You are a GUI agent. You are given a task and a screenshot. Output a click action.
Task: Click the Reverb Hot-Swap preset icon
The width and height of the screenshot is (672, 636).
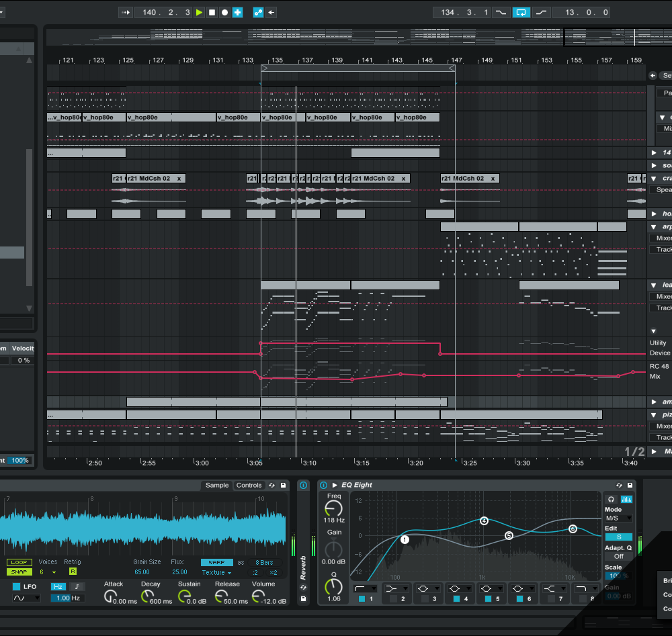click(x=304, y=587)
